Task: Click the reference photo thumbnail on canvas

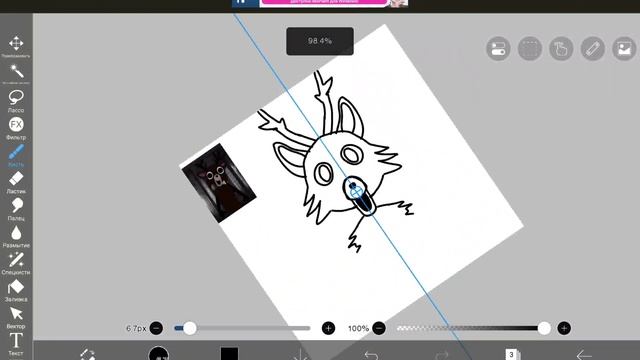Action: pos(219,183)
